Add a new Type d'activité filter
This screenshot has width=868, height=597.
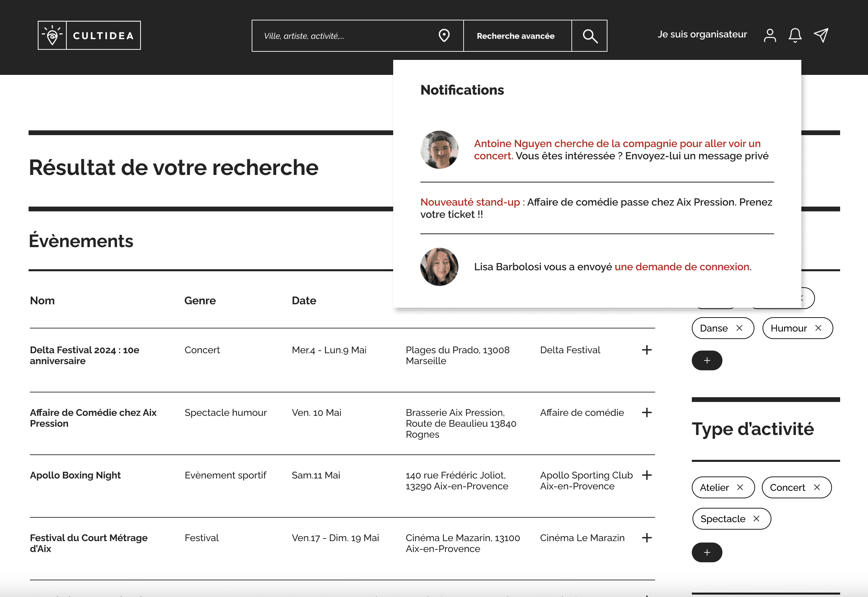(706, 552)
